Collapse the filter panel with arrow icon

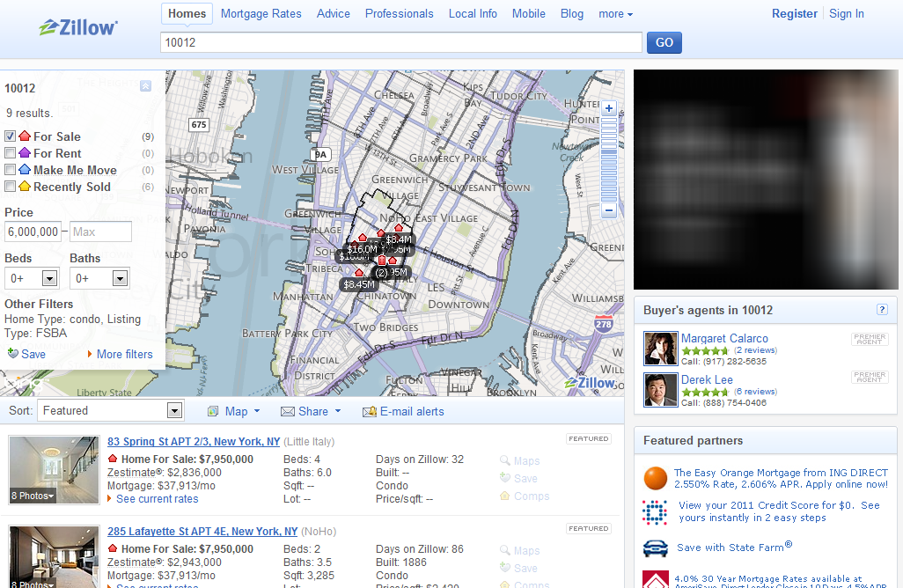[145, 86]
